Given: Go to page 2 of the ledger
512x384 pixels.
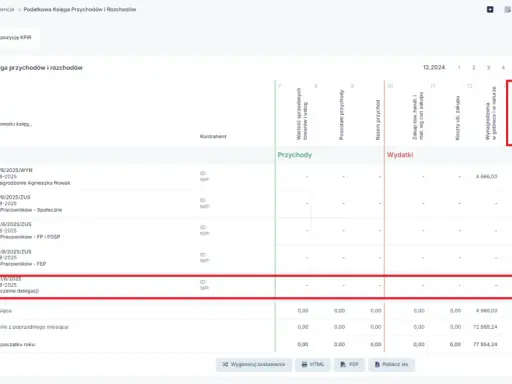Looking at the screenshot, I should click(474, 68).
